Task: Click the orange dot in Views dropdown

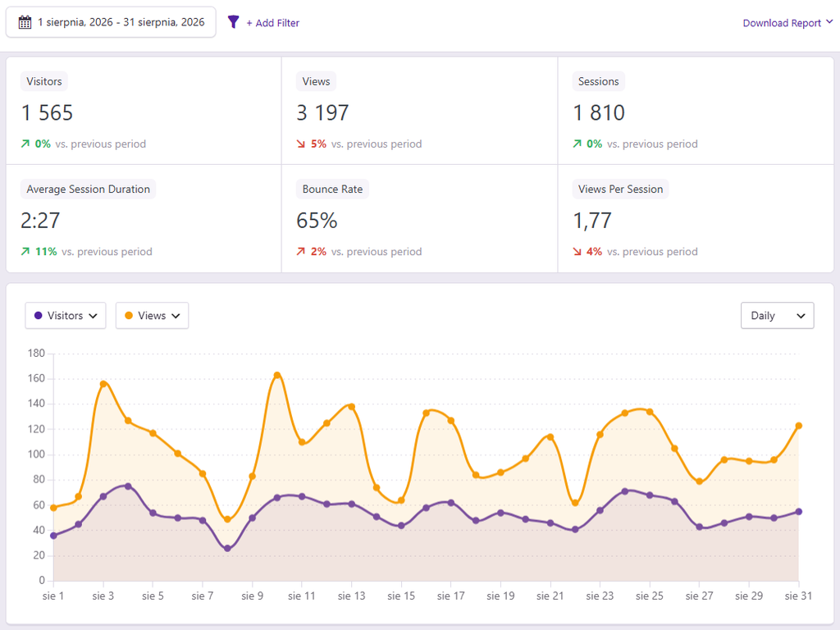Action: pos(129,316)
